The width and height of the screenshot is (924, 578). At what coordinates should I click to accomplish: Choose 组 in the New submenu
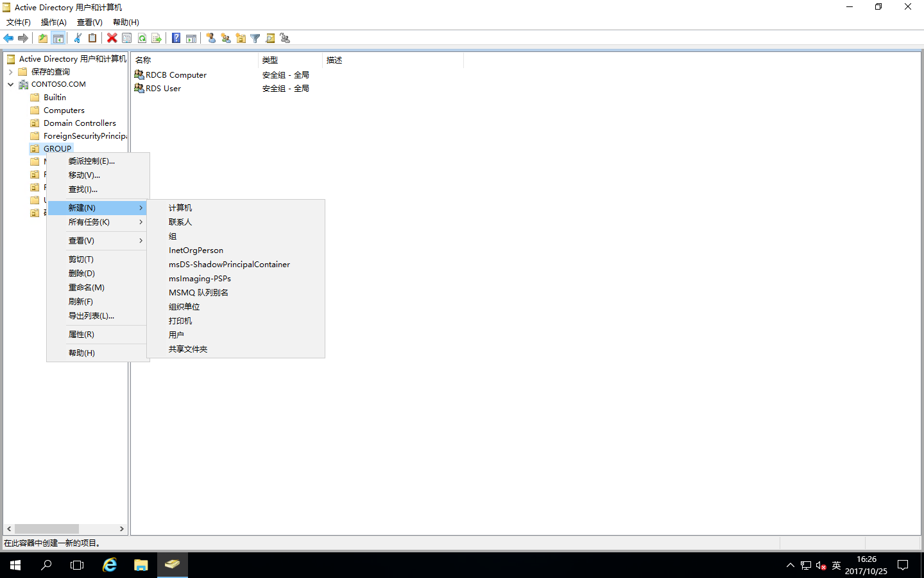pos(235,236)
